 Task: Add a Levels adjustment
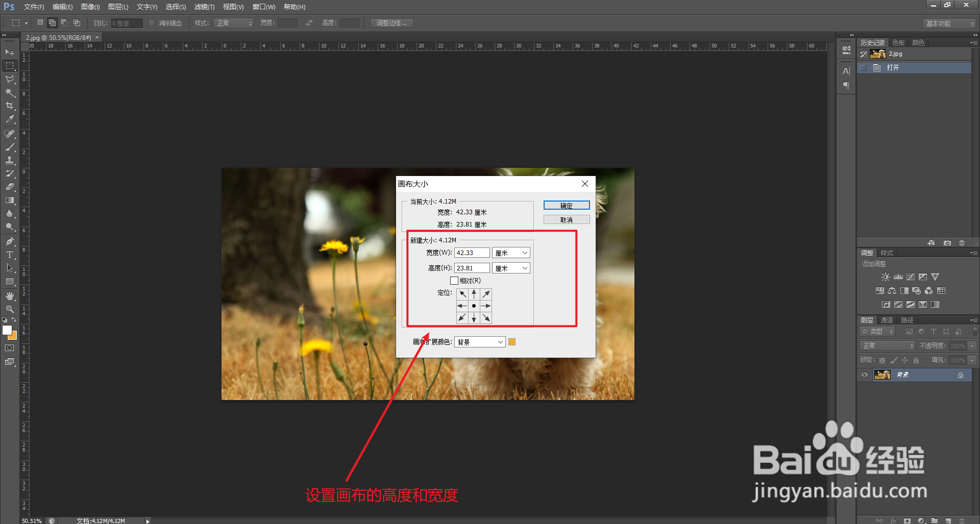tap(898, 277)
